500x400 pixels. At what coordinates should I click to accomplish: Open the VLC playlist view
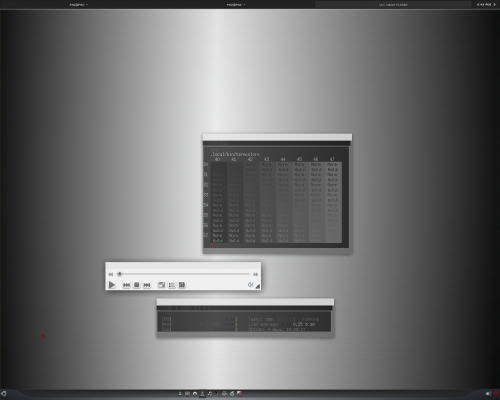pos(172,285)
